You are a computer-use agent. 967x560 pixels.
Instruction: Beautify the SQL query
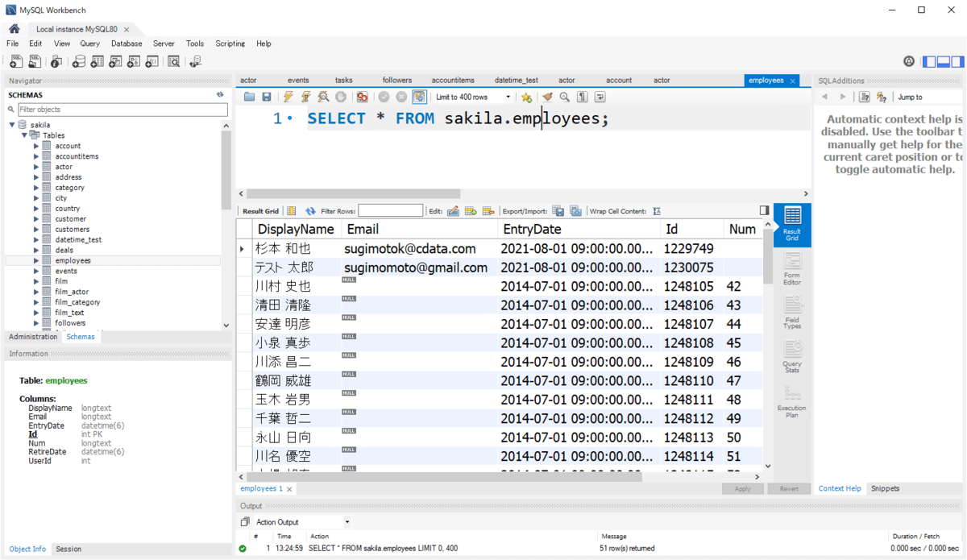click(547, 97)
